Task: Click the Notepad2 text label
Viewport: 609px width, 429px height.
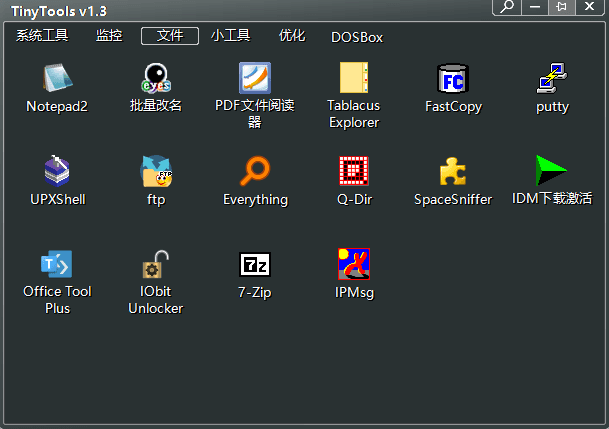Action: (57, 106)
